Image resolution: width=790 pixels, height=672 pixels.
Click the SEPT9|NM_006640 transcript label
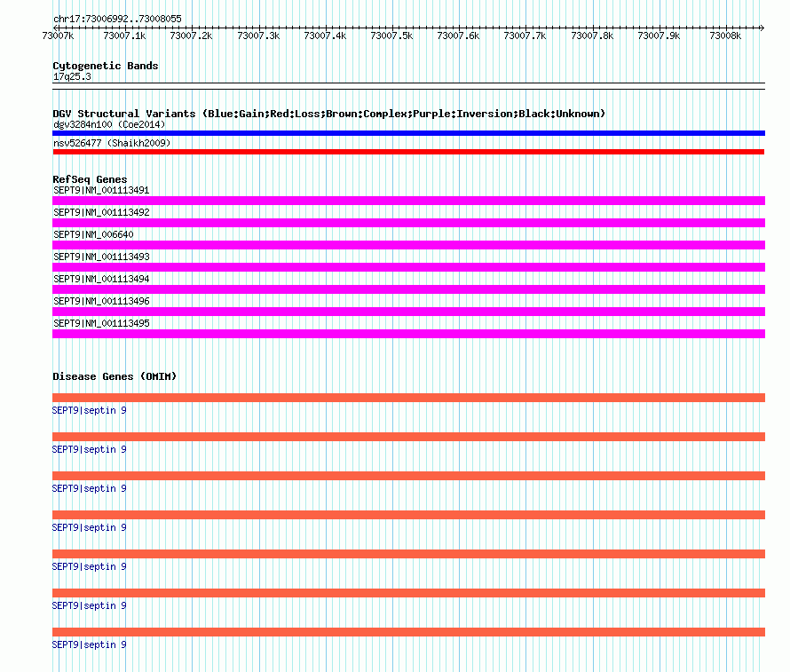93,234
